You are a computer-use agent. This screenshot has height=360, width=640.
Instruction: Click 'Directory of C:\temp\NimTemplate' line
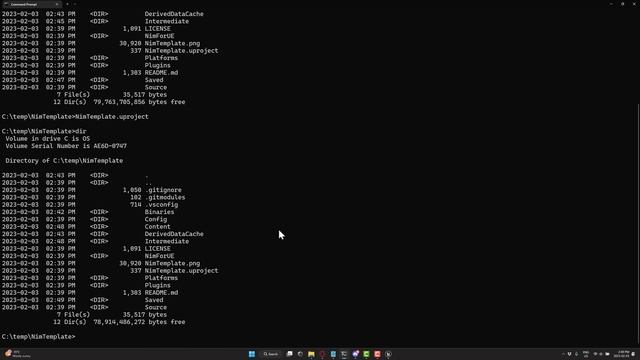tap(64, 160)
